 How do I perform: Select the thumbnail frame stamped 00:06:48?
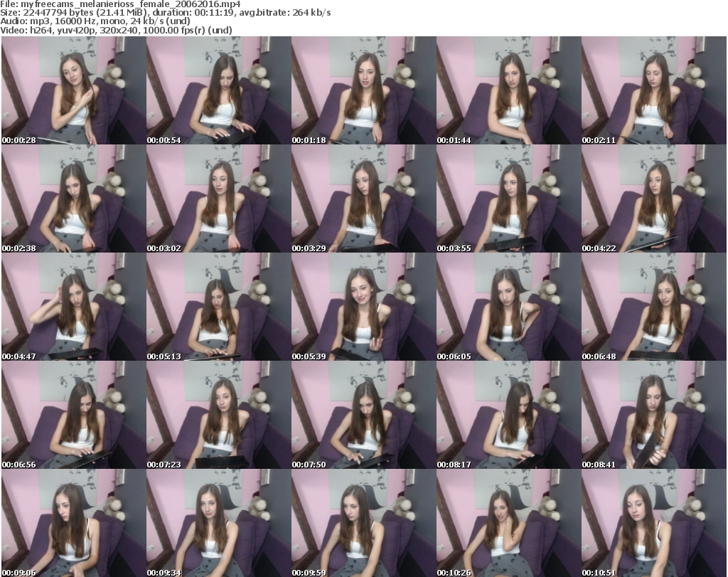tap(654, 307)
